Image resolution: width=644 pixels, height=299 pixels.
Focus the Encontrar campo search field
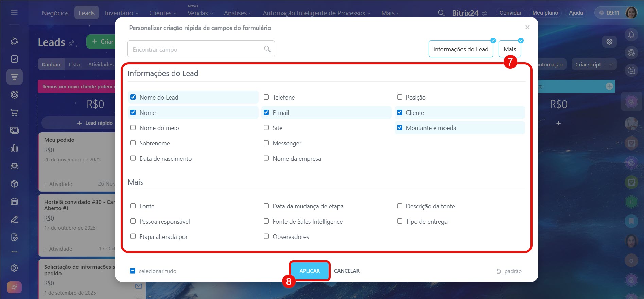tap(196, 49)
